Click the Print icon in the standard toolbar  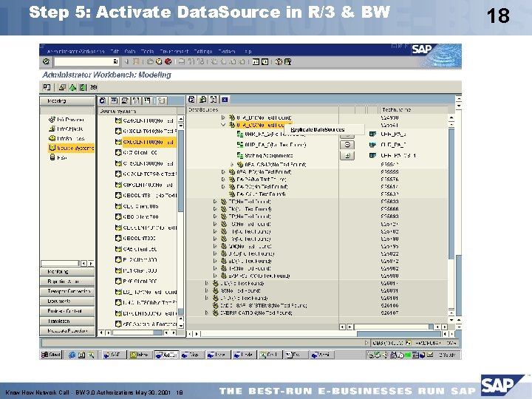(183, 61)
